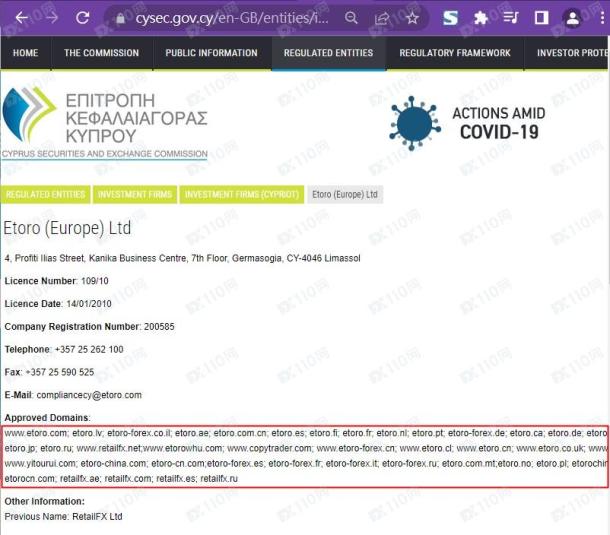Open PUBLIC INFORMATION menu item
The width and height of the screenshot is (610, 535).
(x=212, y=53)
